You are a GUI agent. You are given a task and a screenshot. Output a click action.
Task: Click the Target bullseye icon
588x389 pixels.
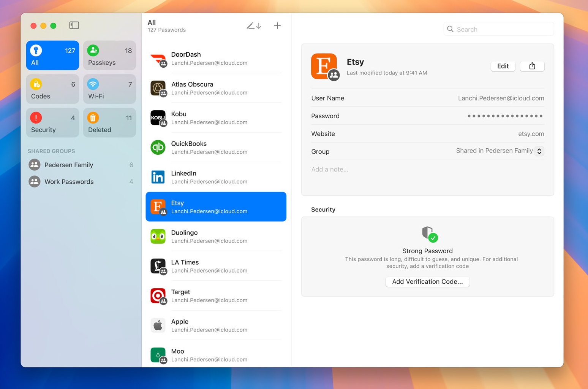click(x=158, y=296)
